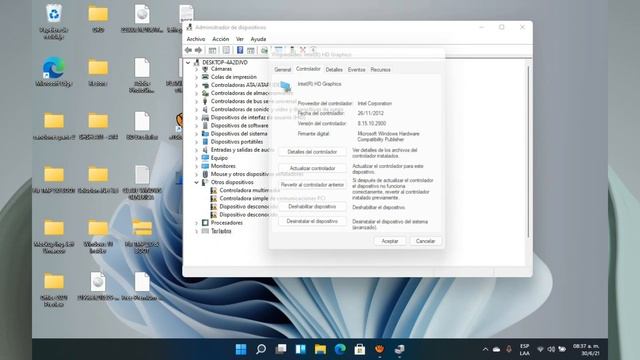Click the Device Manager vertical scrollbar
The image size is (640, 360).
[529, 151]
